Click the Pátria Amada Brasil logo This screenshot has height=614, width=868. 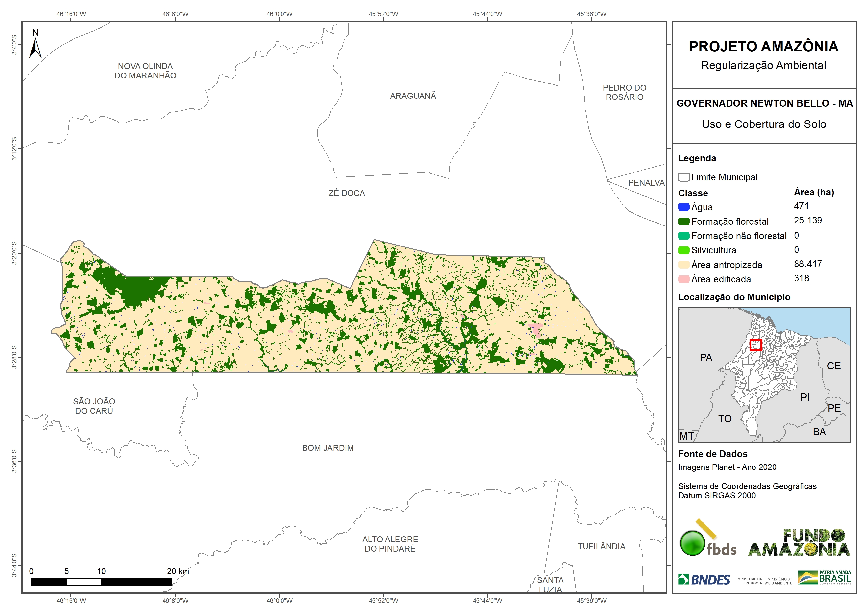click(825, 578)
